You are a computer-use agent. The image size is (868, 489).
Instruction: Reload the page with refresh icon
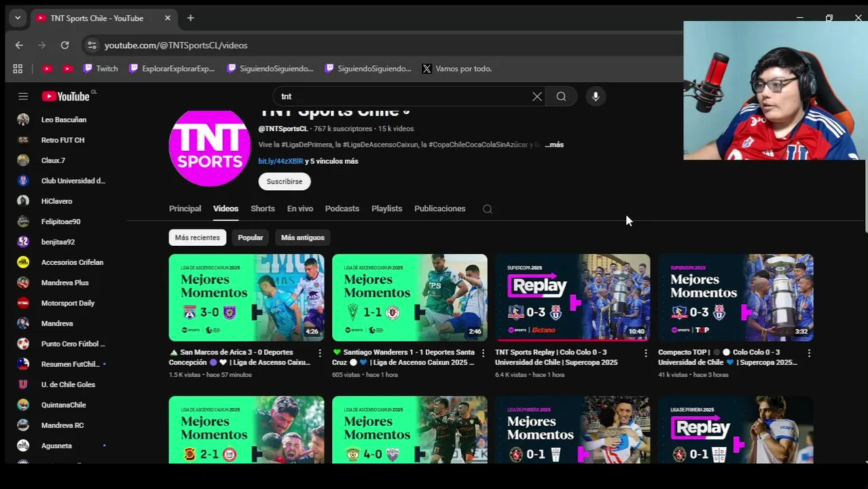coord(65,46)
